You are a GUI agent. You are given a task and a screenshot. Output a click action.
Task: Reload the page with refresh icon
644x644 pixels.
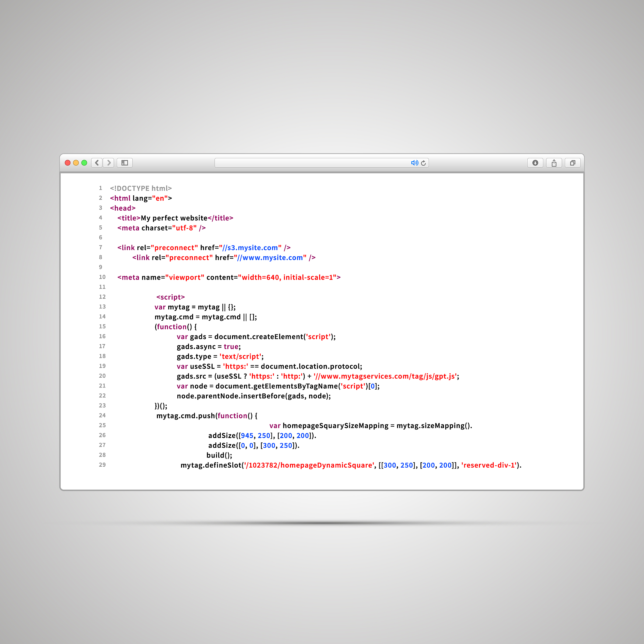(x=423, y=163)
